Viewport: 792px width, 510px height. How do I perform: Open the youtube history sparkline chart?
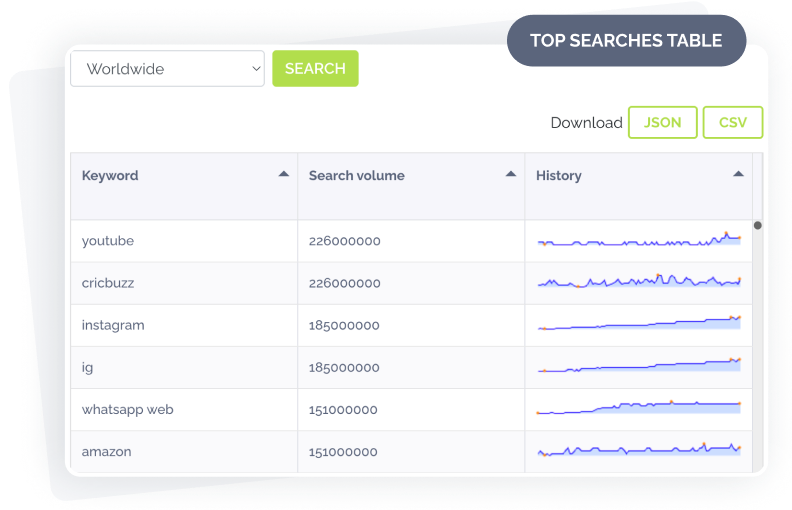click(639, 239)
